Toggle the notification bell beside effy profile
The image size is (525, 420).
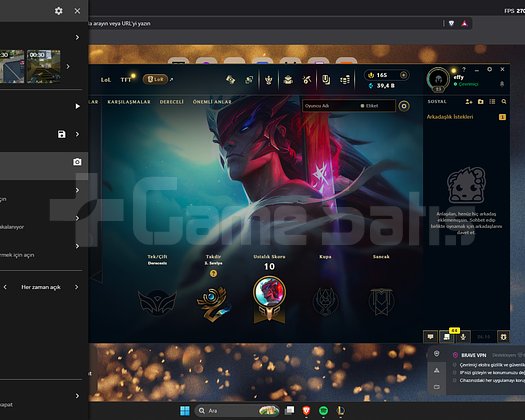pyautogui.click(x=502, y=84)
